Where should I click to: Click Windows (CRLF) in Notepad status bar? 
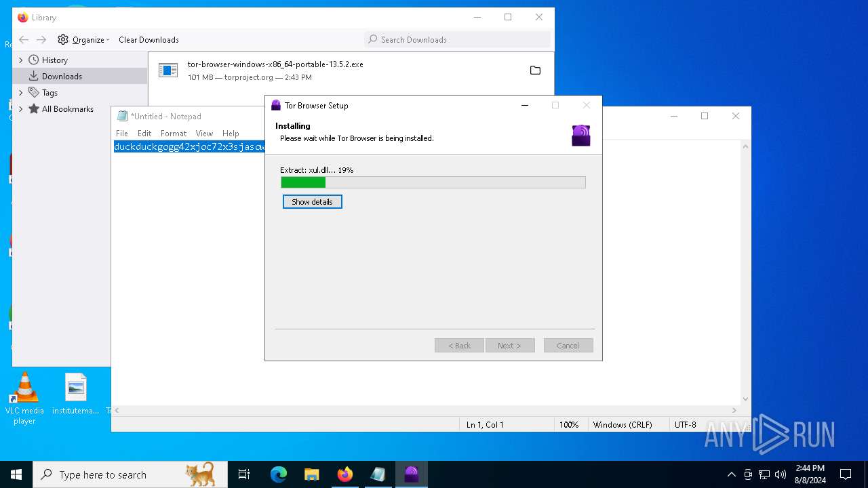coord(623,425)
